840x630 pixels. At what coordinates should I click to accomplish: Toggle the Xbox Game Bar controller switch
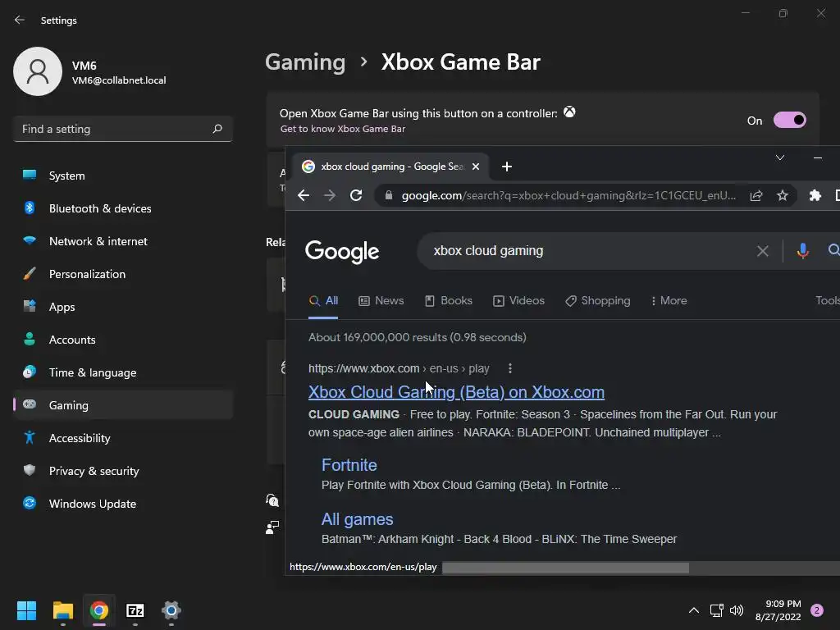pos(790,120)
